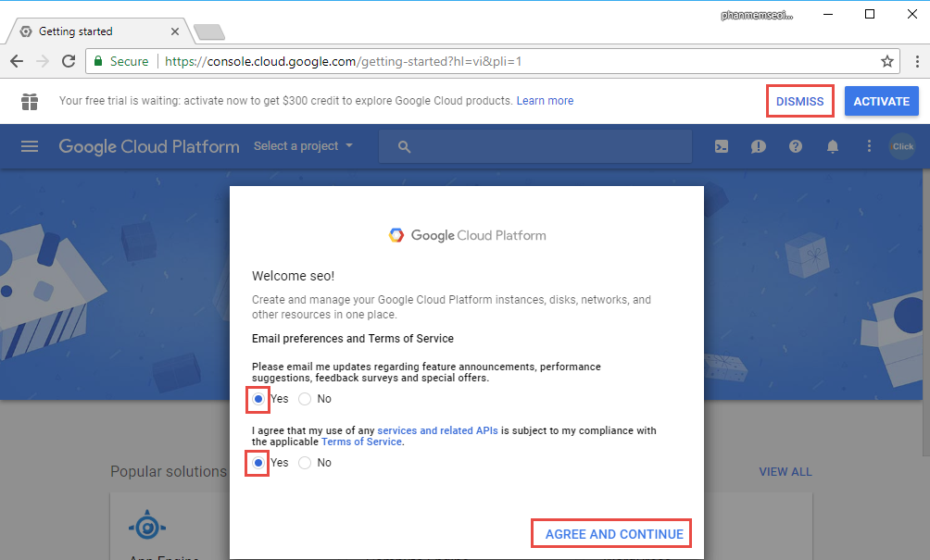The width and height of the screenshot is (930, 560).
Task: Click the Popular solutions heading
Action: click(x=169, y=472)
